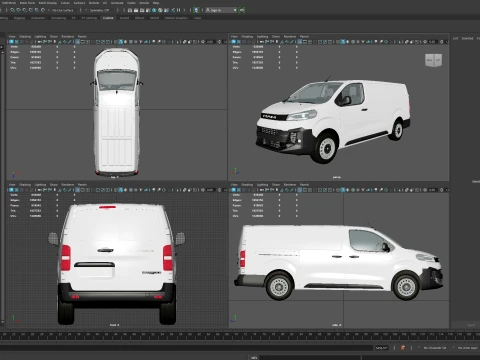
Task: Click Snap to points icon in status line
Action: coord(25,10)
